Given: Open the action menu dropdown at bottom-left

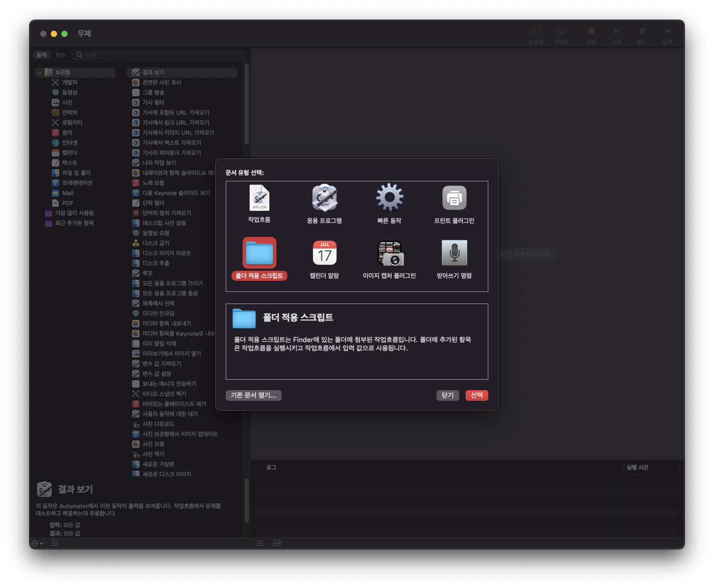Looking at the screenshot, I should pos(38,544).
